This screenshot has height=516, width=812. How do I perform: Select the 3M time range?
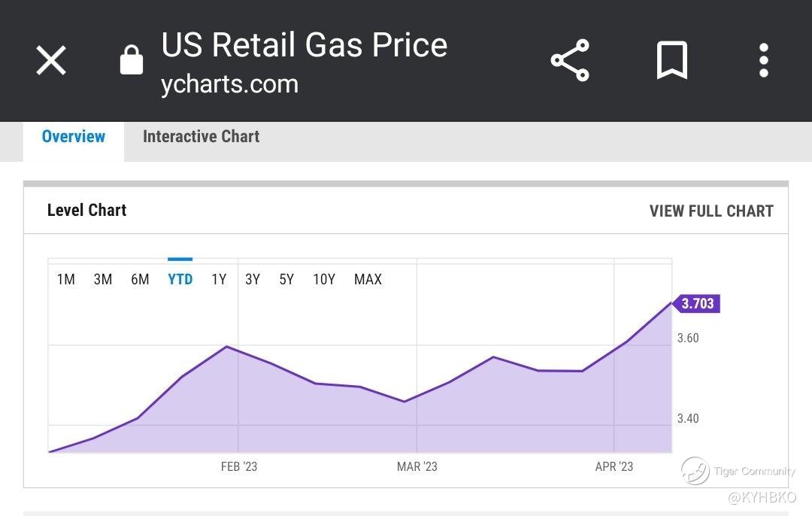(103, 280)
